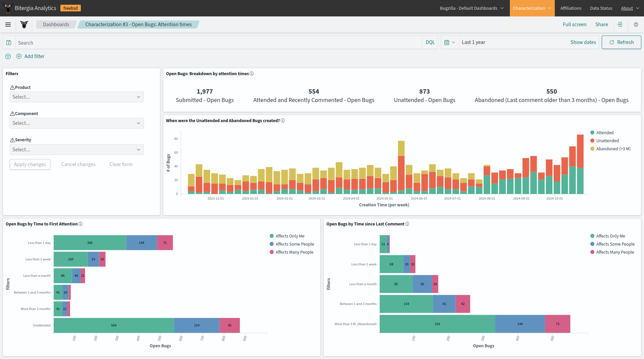The image size is (644, 359).
Task: Show info for Breakdown by attention times
Action: (x=252, y=73)
